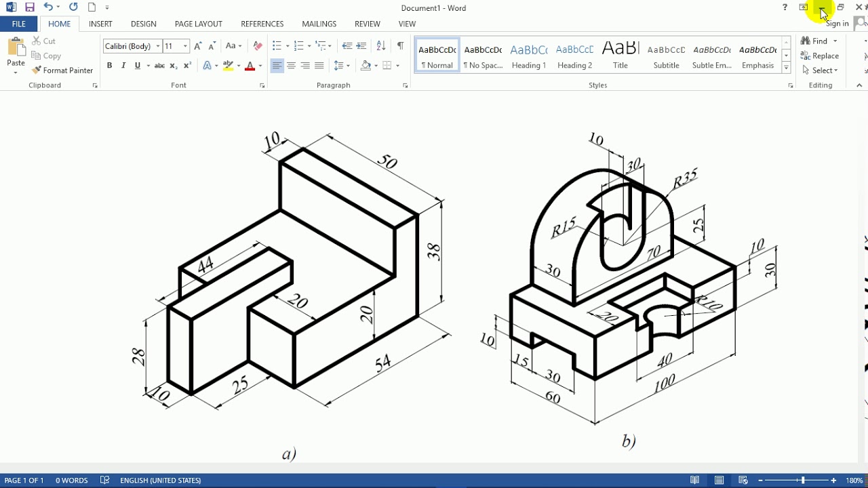Click the Sort paragraph icon
Image resolution: width=868 pixels, height=488 pixels.
pyautogui.click(x=381, y=46)
